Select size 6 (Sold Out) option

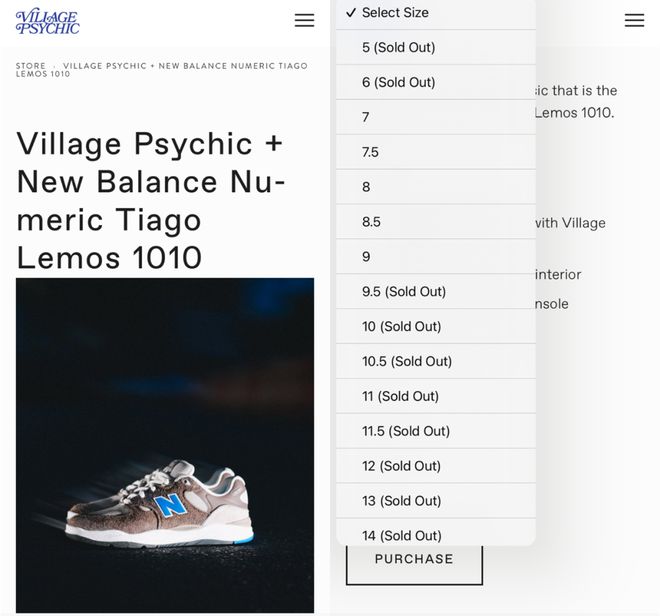click(436, 82)
